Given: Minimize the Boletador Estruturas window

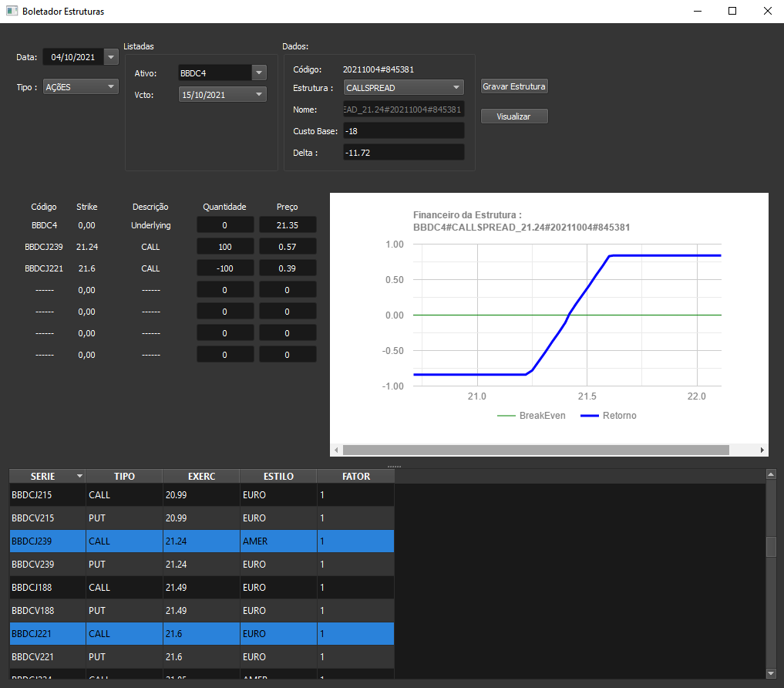Looking at the screenshot, I should click(698, 11).
